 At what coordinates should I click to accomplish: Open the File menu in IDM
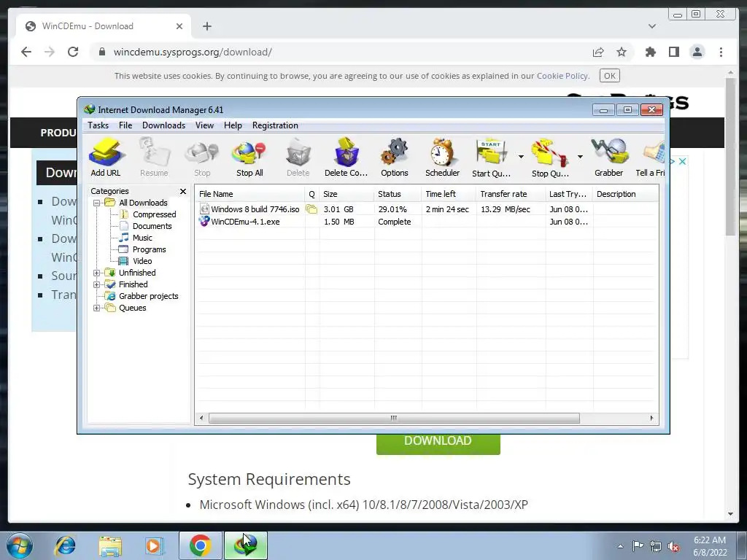coord(125,125)
